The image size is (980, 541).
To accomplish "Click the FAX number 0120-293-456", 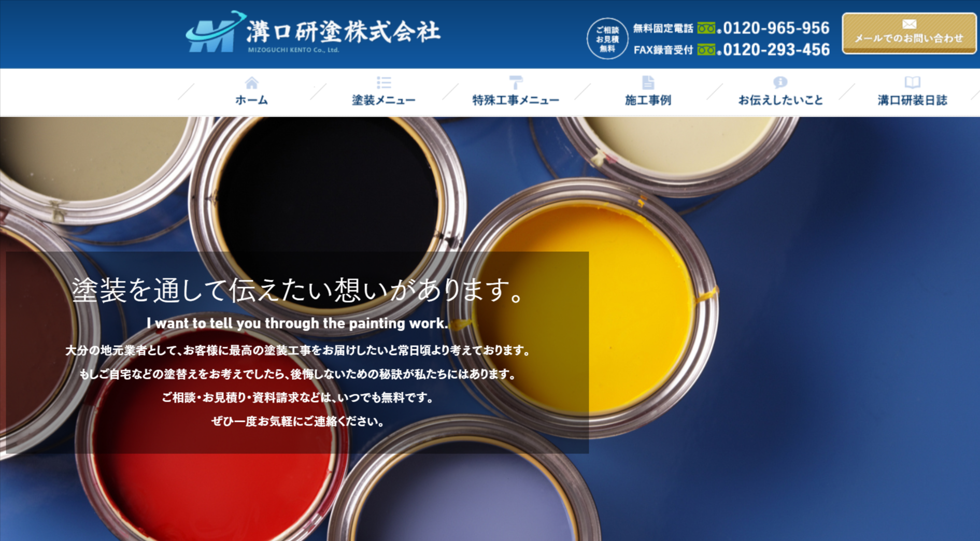I will (776, 50).
